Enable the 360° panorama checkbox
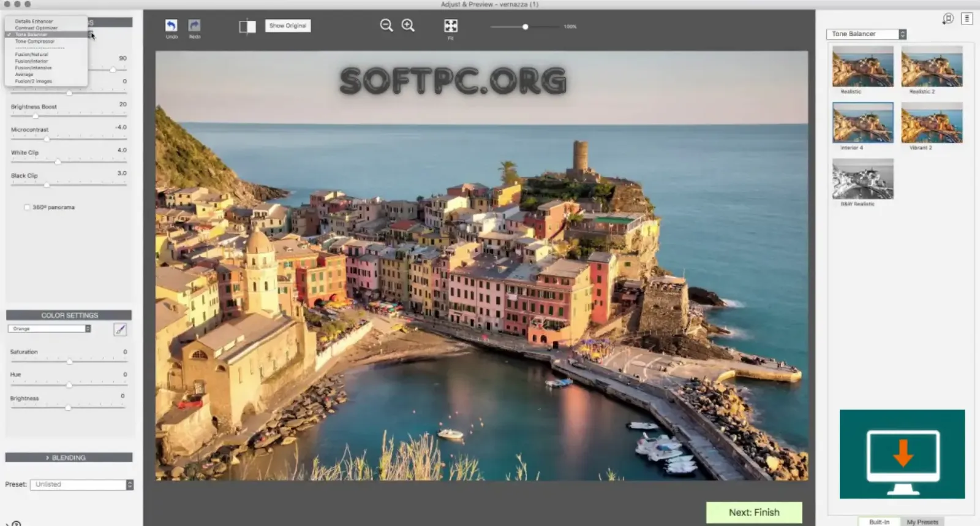The image size is (980, 526). point(27,207)
